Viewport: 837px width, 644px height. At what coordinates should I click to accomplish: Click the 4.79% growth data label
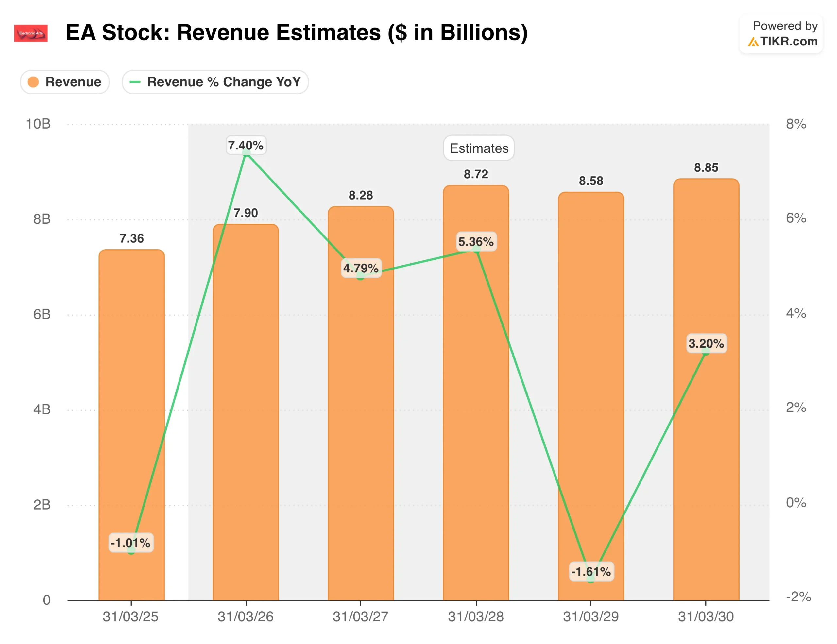361,268
